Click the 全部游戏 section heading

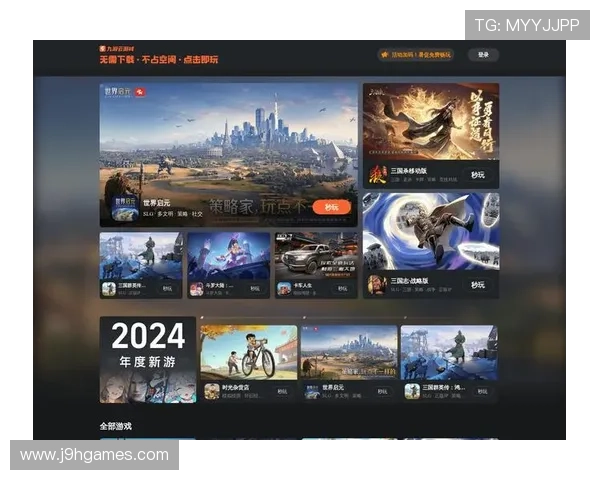point(115,426)
